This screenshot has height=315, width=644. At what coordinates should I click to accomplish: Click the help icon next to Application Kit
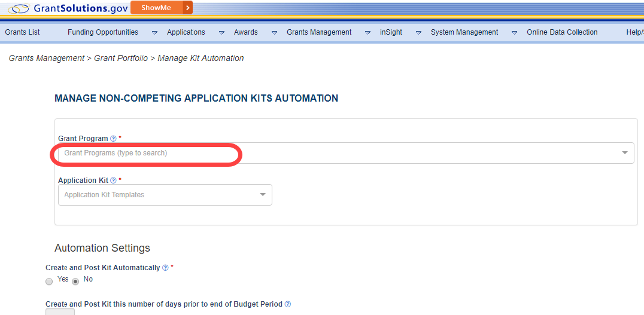(113, 181)
